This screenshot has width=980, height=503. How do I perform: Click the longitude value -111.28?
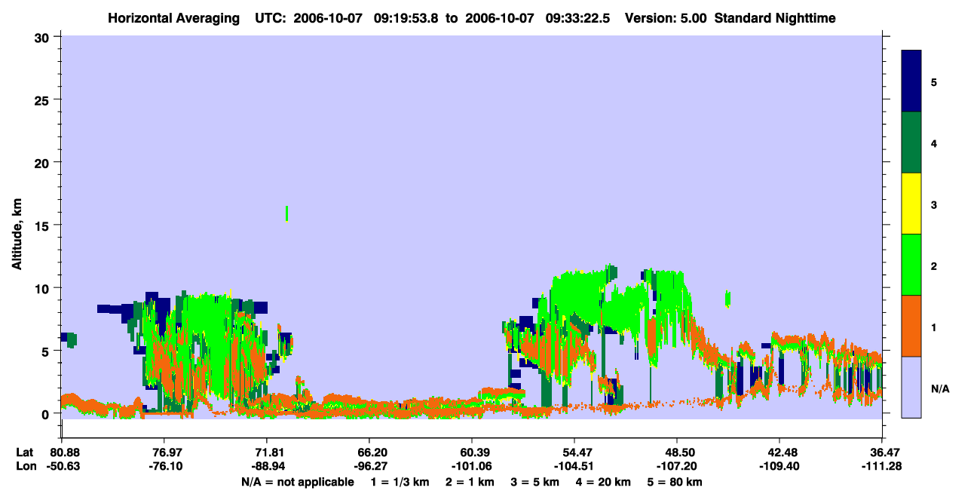(882, 466)
